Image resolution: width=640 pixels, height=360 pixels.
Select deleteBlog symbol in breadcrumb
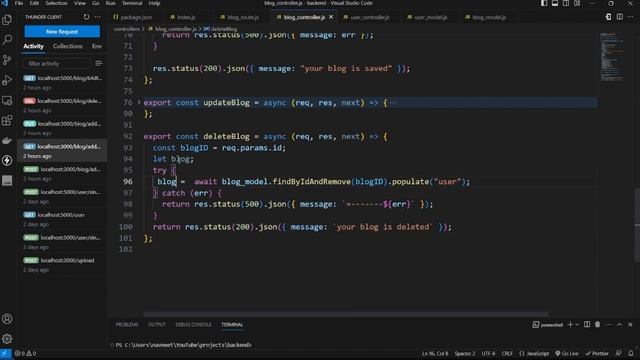click(x=220, y=29)
